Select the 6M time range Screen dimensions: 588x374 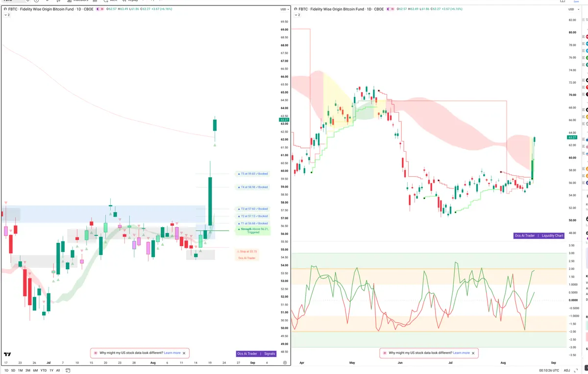(x=35, y=371)
